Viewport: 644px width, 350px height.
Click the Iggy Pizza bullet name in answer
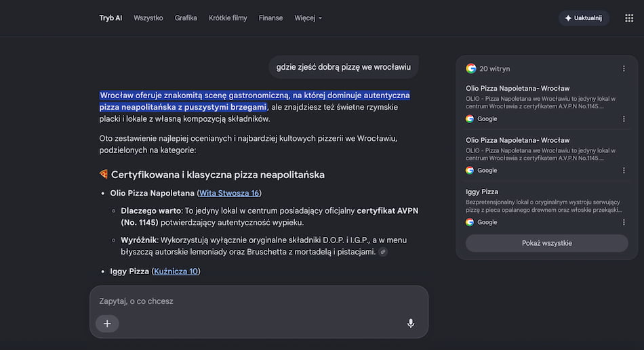tap(129, 271)
